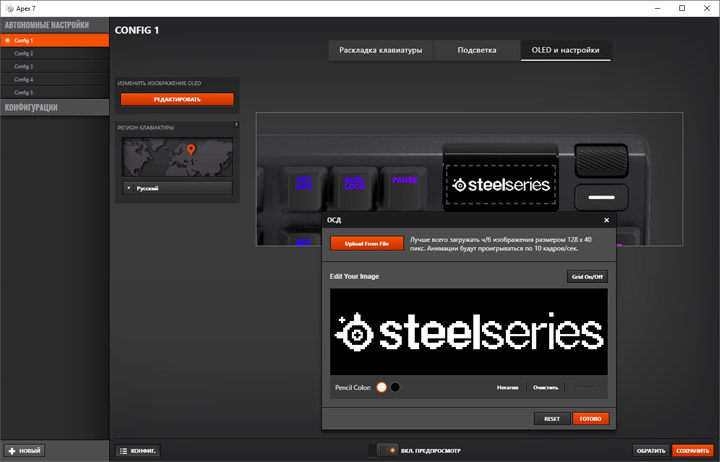Click the media button below roller
The image size is (720, 462).
601,197
